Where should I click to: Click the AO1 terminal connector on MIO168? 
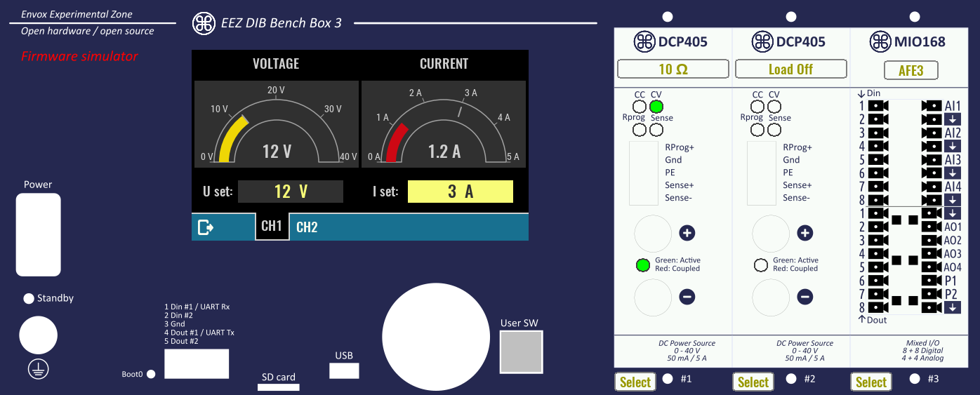[x=932, y=227]
